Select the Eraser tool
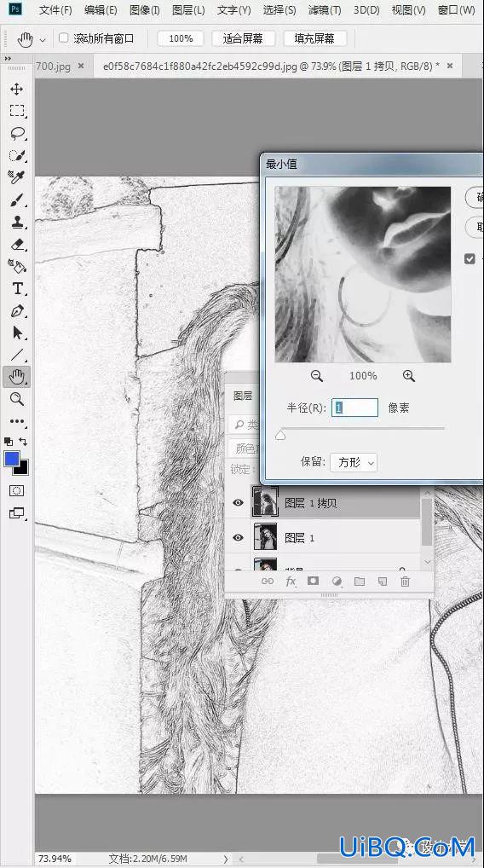 tap(17, 244)
